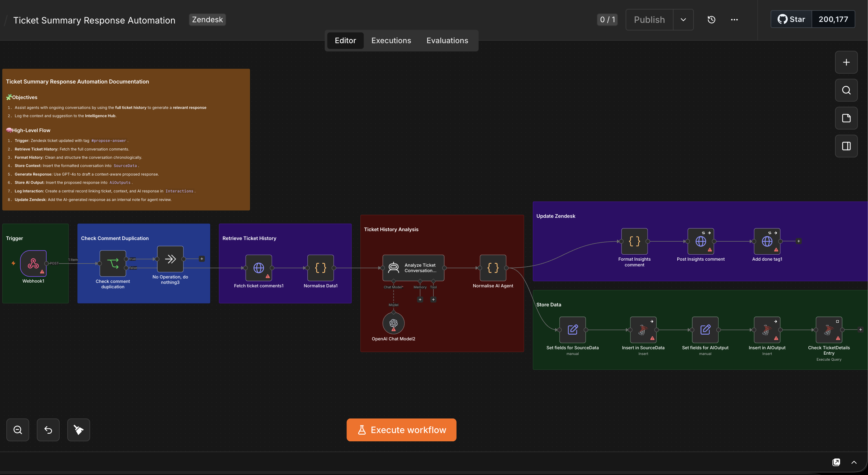Click the AiOutputs code text in documentation
This screenshot has width=868, height=475.
tap(120, 182)
